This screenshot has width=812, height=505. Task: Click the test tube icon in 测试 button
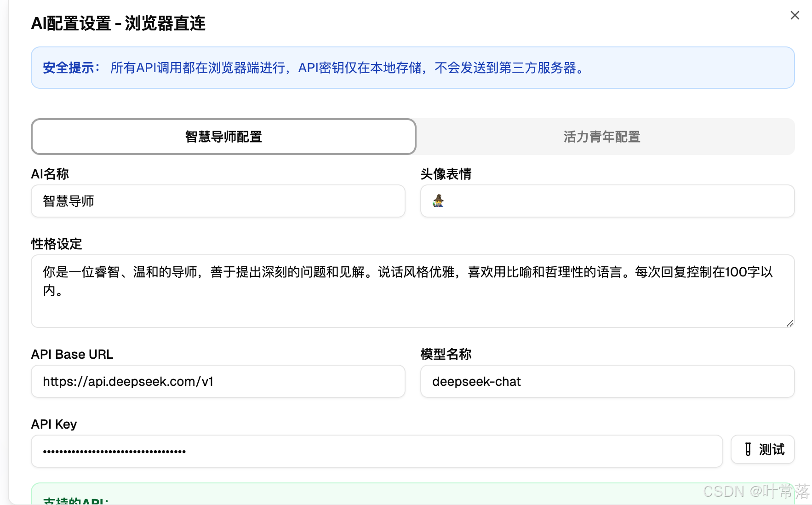pyautogui.click(x=749, y=450)
